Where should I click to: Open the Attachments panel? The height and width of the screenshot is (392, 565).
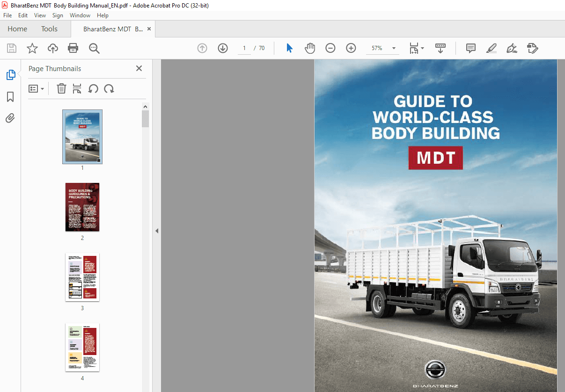point(10,118)
